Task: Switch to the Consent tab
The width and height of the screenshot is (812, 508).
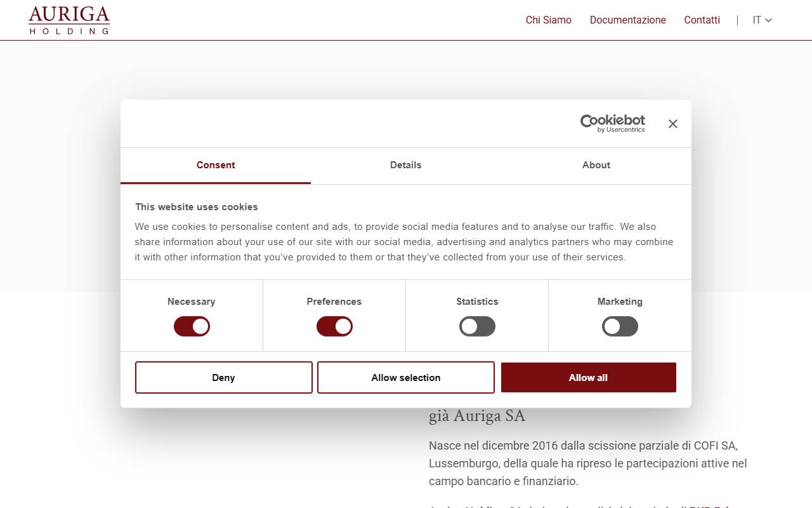Action: (216, 166)
